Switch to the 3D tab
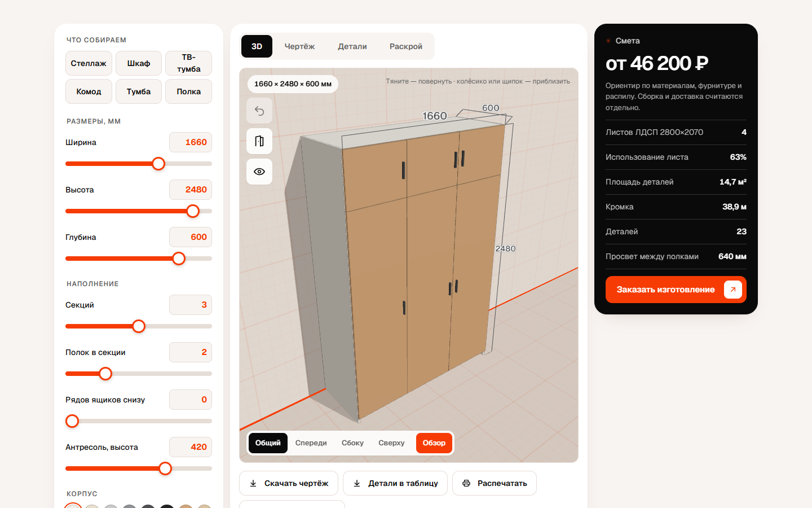 coord(257,46)
